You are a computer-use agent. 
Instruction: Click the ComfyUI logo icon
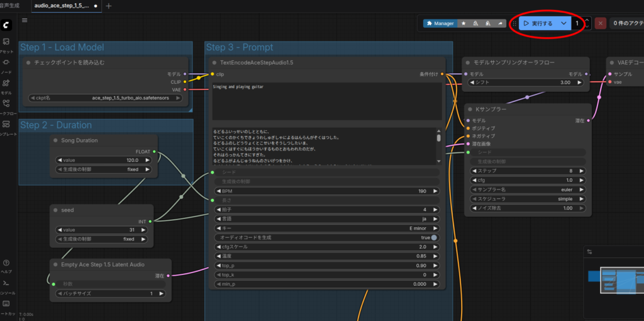click(6, 25)
